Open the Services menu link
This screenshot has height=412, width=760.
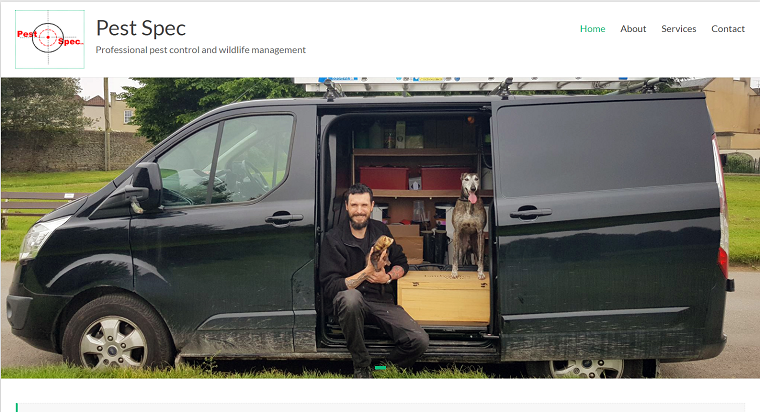click(679, 29)
